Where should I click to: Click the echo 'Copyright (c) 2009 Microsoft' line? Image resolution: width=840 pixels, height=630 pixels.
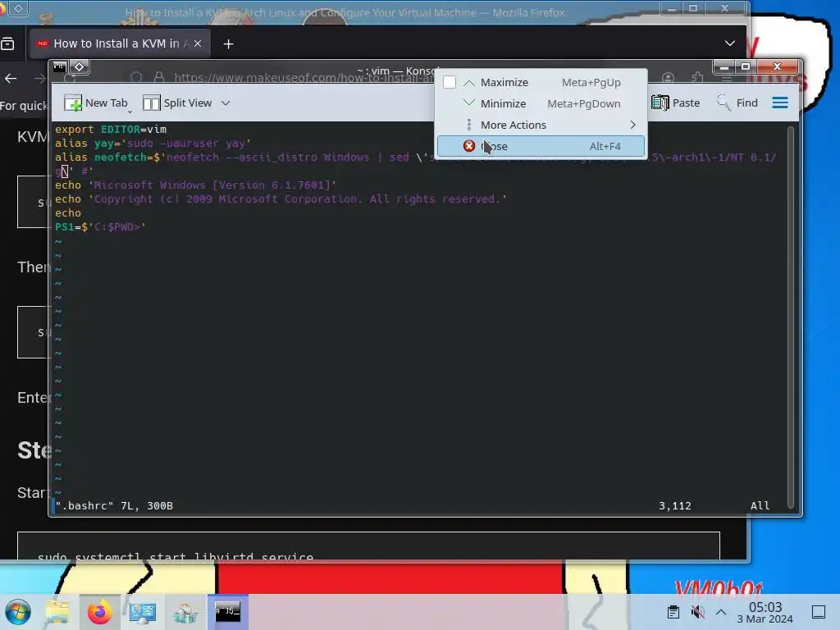(281, 199)
